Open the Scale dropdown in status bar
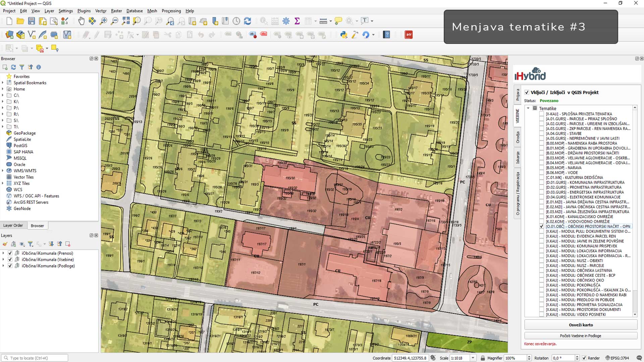 coord(473,358)
